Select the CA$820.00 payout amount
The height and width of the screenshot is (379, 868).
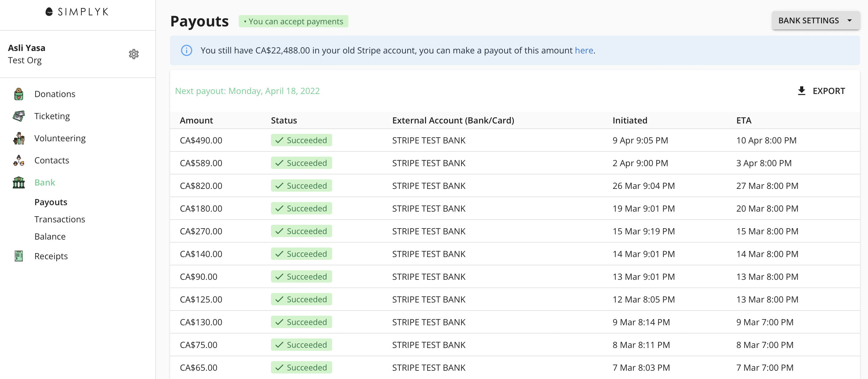tap(201, 186)
